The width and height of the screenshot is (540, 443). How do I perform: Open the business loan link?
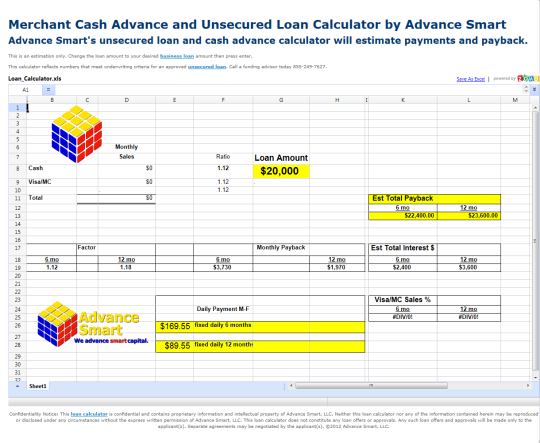pos(177,56)
